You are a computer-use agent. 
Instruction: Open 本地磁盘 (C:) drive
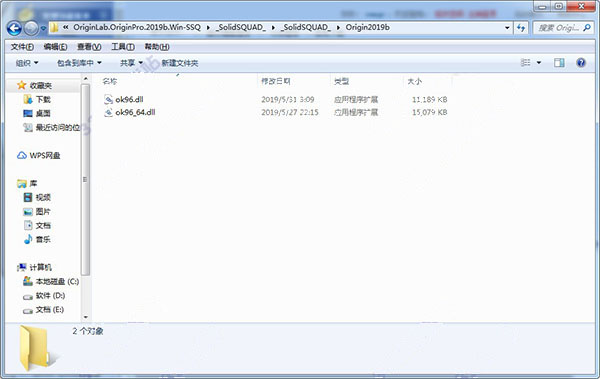coord(57,281)
